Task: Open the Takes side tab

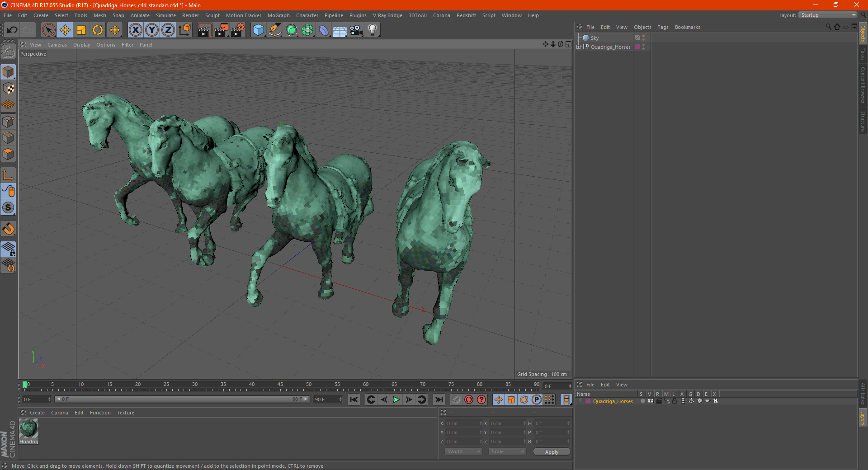Action: 863,54
